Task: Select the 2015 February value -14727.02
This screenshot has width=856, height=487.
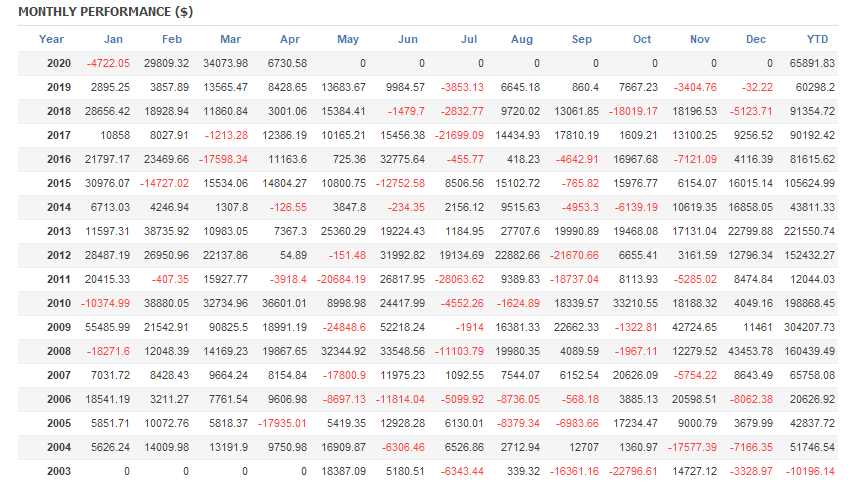Action: 164,183
